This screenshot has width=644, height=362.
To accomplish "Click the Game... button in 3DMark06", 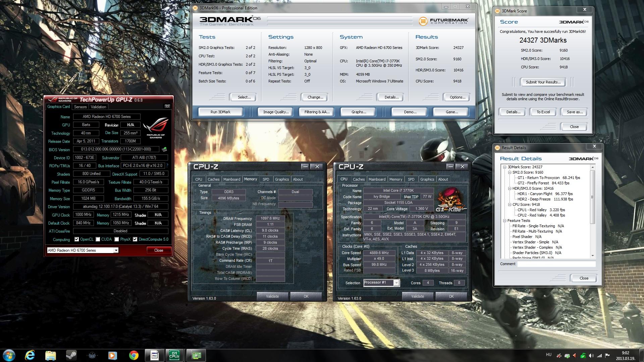I will (451, 112).
